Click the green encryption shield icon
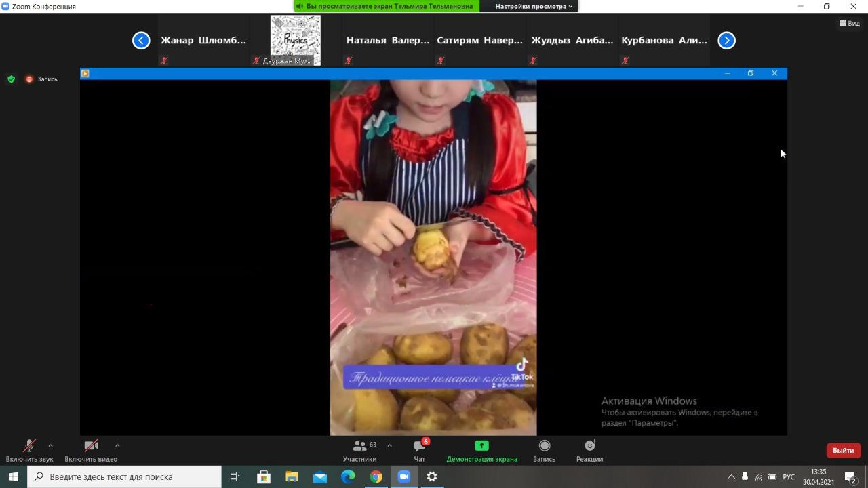 tap(11, 79)
